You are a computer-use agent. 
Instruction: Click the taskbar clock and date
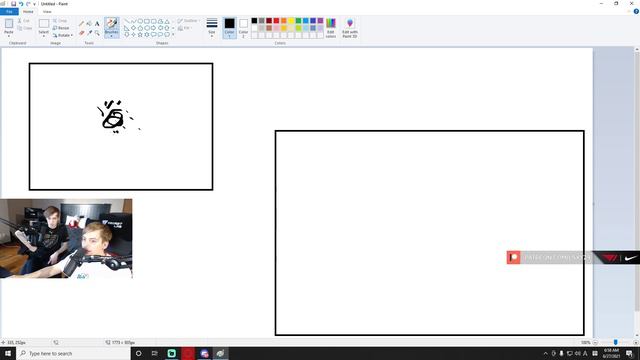pyautogui.click(x=611, y=353)
